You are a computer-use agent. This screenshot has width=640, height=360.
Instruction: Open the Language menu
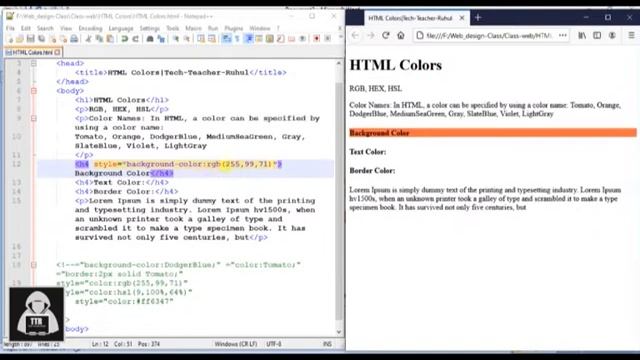coord(121,28)
